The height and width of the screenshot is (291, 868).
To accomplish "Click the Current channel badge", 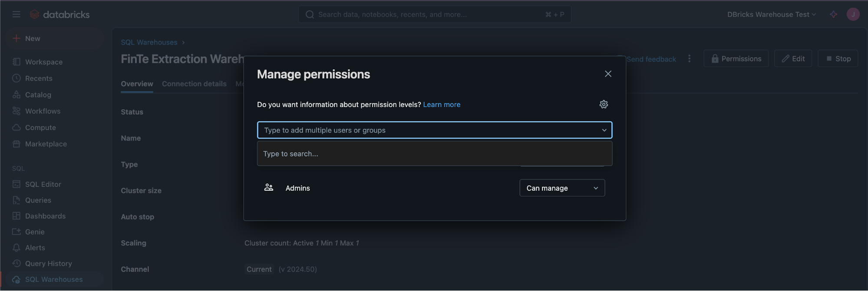I will [x=259, y=269].
